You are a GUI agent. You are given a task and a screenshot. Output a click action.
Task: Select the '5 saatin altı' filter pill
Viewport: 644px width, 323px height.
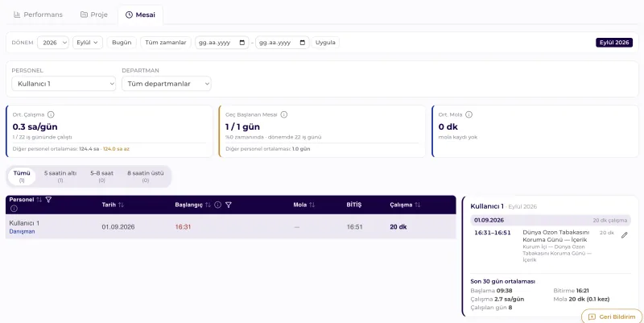tap(60, 176)
